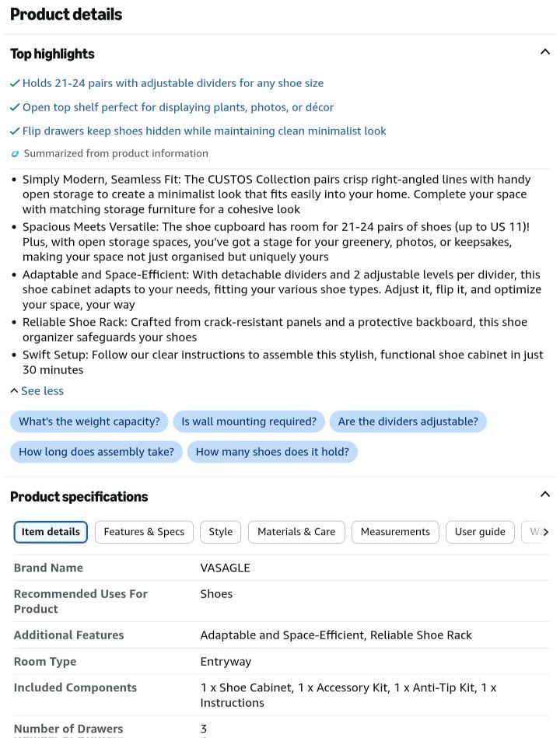
Task: Click checkmark icon next to Open top shelf
Action: pyautogui.click(x=15, y=107)
